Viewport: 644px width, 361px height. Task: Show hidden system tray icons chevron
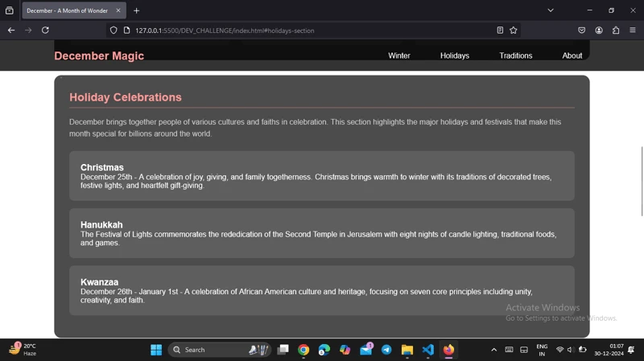click(x=493, y=350)
